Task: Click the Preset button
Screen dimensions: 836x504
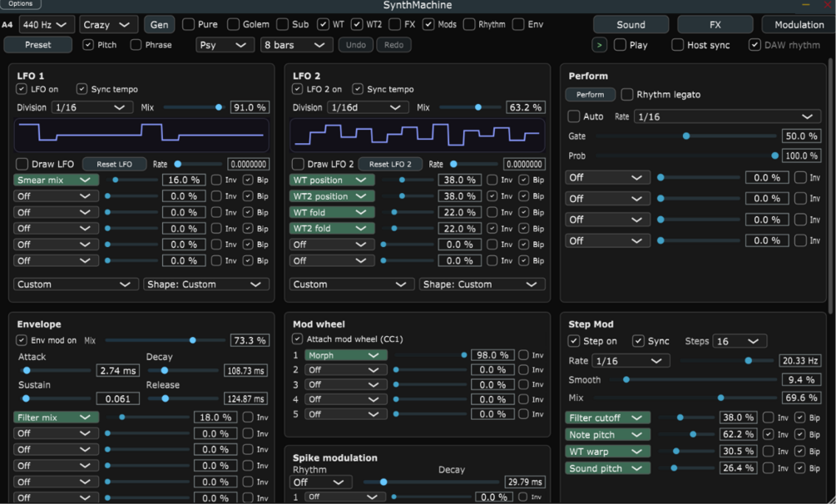Action: point(38,45)
